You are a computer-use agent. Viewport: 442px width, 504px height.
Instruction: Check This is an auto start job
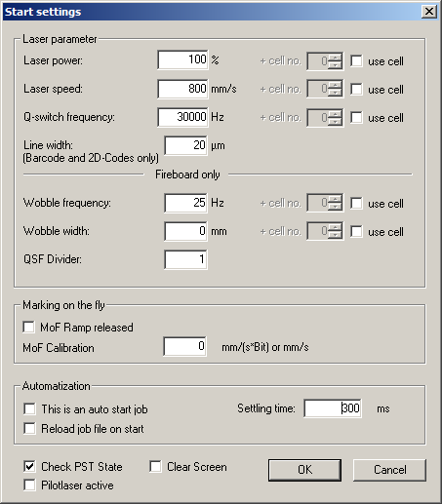[x=29, y=408]
